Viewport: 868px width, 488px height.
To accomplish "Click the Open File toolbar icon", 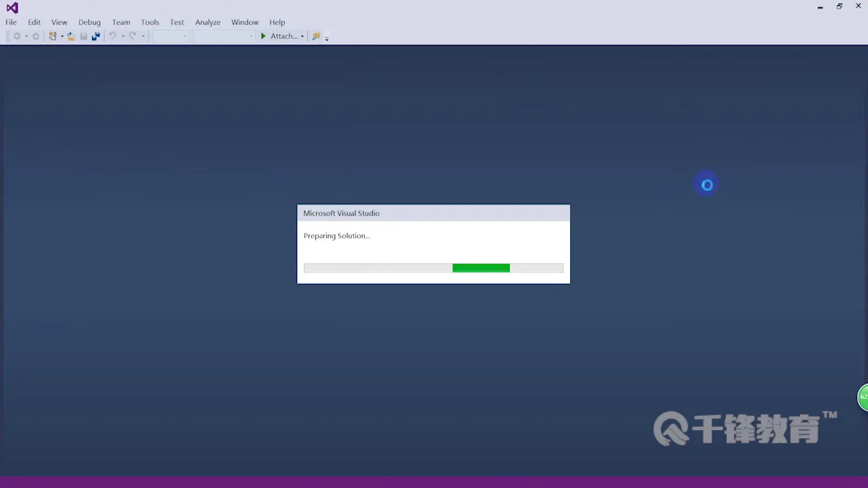I will click(x=71, y=37).
